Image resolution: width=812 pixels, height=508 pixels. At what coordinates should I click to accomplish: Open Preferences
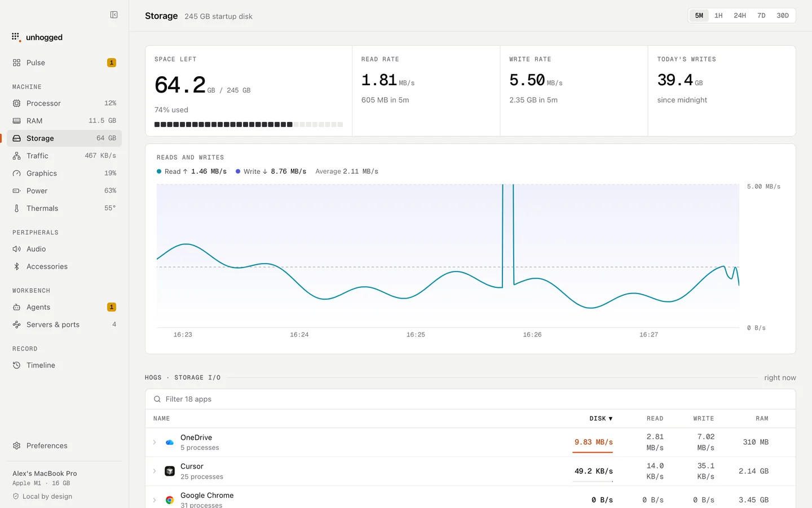point(64,446)
